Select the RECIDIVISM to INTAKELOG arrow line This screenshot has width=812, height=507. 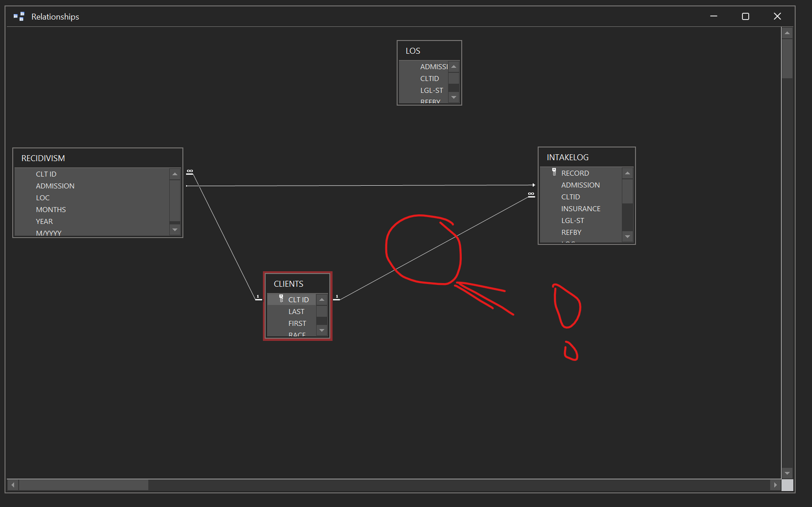pyautogui.click(x=361, y=186)
